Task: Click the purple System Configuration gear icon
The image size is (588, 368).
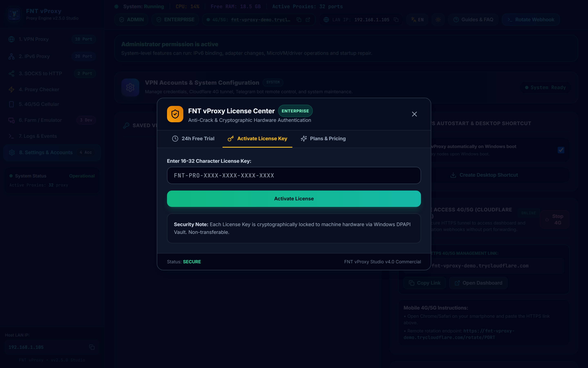Action: click(130, 87)
